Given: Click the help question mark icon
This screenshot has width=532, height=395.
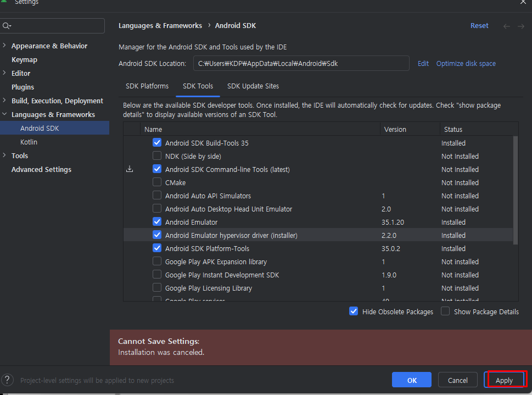Looking at the screenshot, I should [8, 380].
